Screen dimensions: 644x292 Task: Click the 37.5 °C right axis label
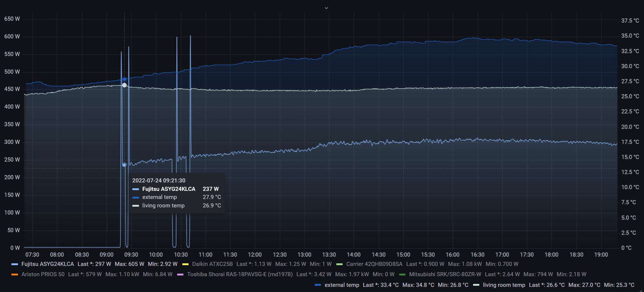630,21
